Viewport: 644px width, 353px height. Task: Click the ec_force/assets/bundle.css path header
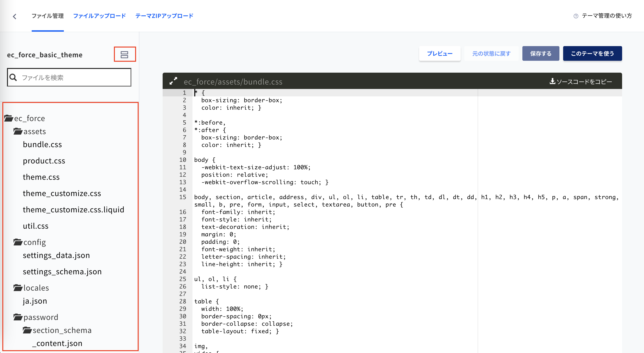233,82
